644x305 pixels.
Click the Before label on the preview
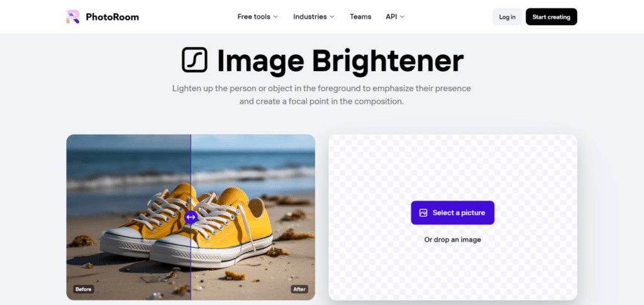tap(83, 289)
